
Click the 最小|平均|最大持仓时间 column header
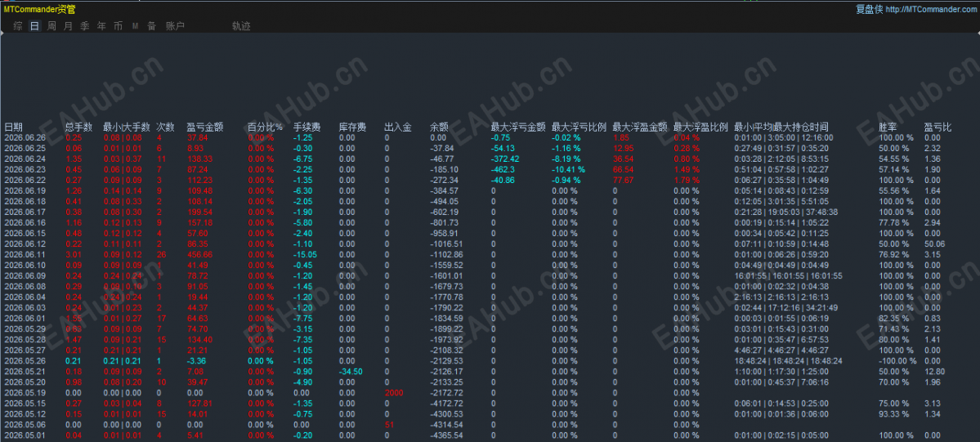pos(781,127)
